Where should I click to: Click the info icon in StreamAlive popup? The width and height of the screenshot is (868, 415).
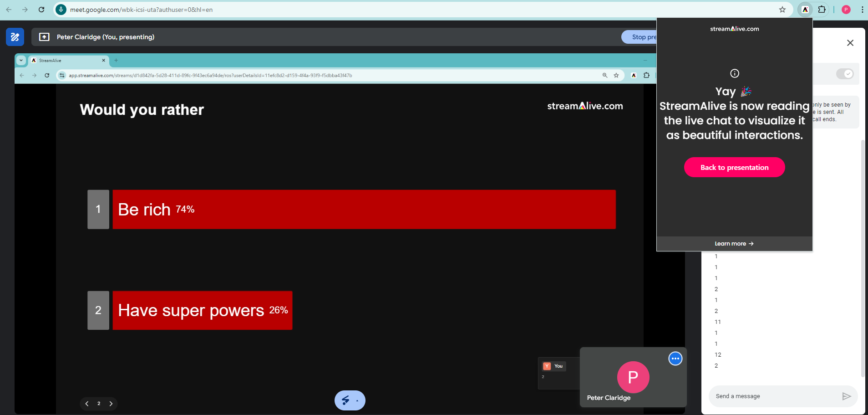tap(735, 73)
